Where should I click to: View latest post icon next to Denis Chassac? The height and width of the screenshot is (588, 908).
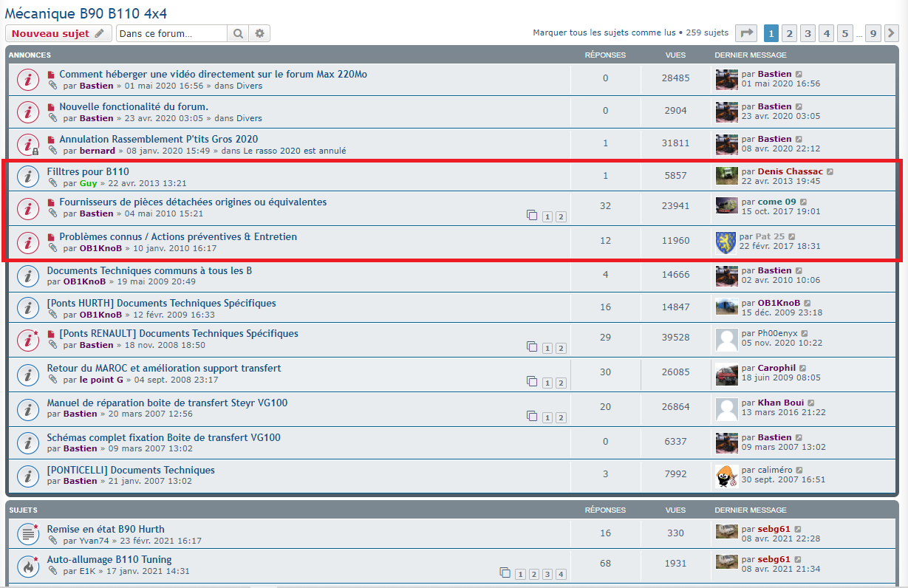(830, 172)
